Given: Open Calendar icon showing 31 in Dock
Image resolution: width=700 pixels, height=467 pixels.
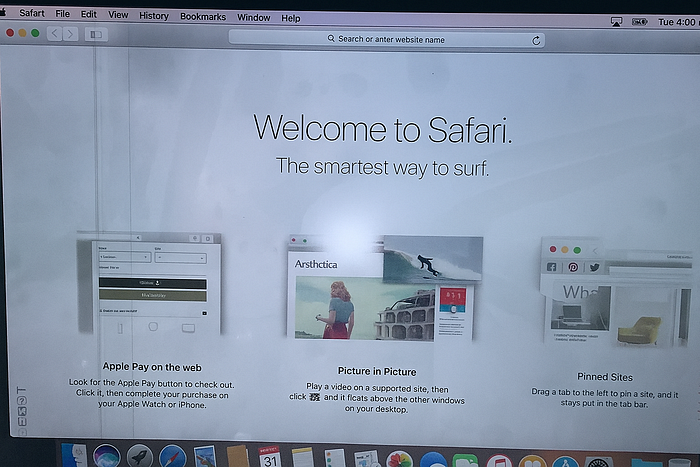Looking at the screenshot, I should click(270, 457).
